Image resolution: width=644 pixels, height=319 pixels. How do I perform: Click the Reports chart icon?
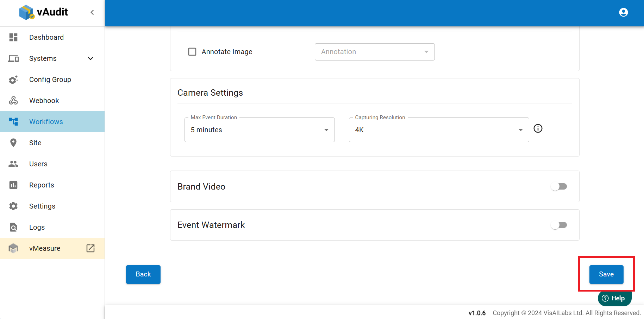pos(13,185)
